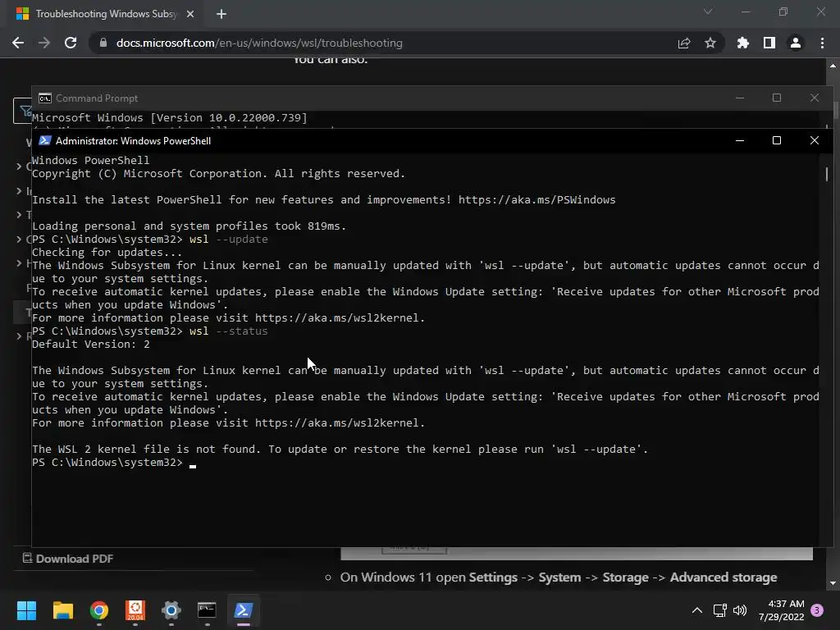Screen dimensions: 840x630
Task: Open File Explorer from the taskbar
Action: (62, 610)
